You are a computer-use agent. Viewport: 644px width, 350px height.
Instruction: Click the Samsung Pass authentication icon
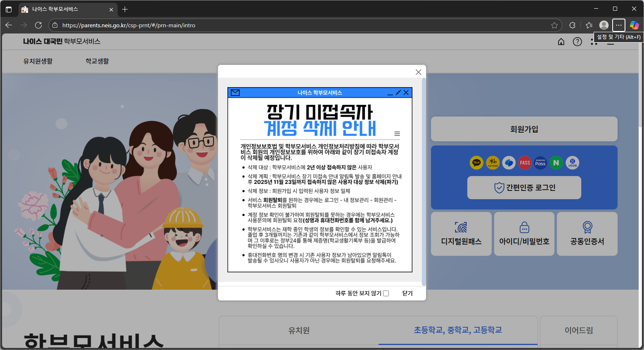coord(540,163)
